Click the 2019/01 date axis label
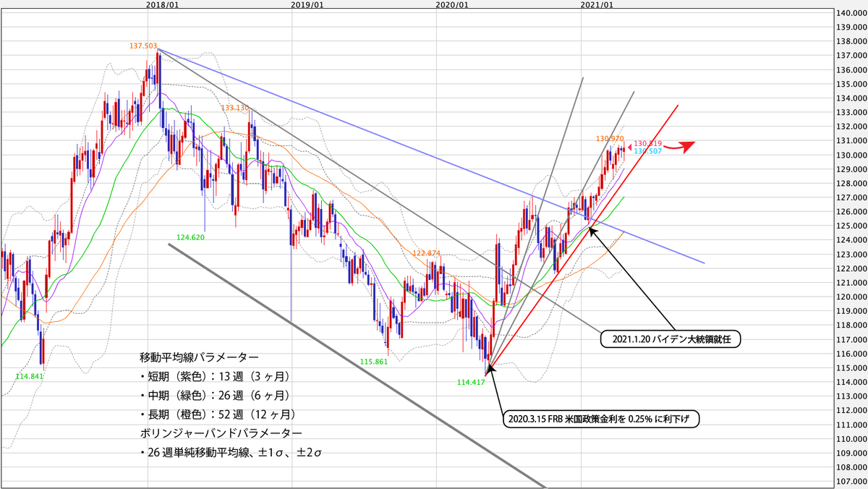Screen dimensions: 868x489 tap(307, 5)
